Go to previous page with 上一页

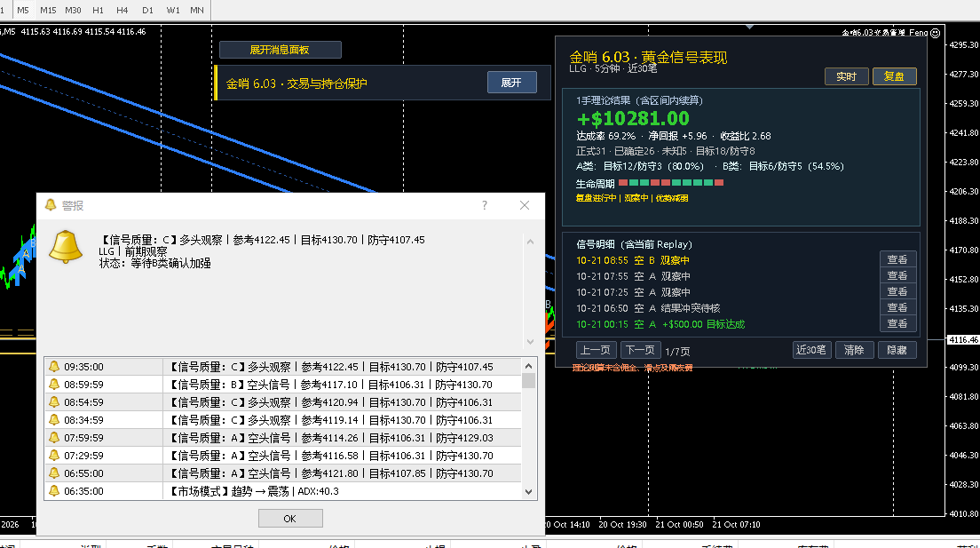596,350
